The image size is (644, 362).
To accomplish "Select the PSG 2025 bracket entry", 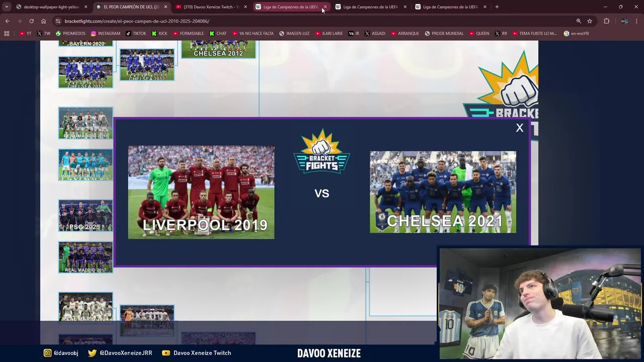I will [x=86, y=216].
